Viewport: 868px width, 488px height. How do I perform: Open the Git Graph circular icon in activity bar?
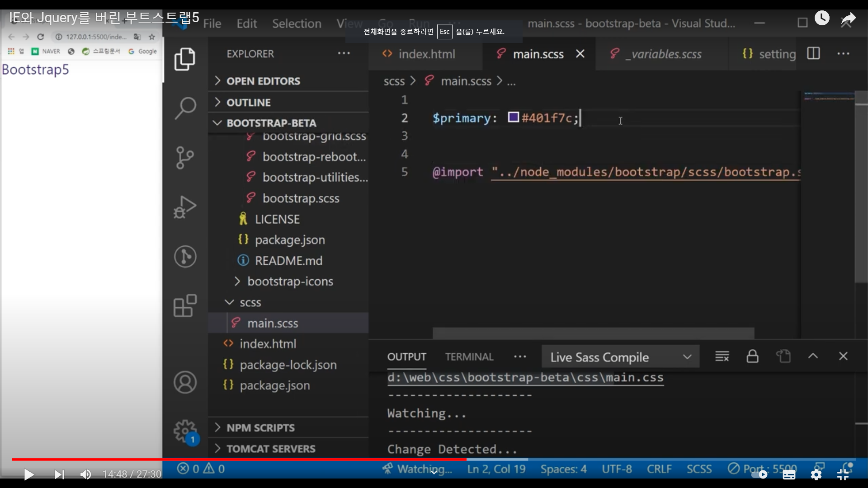tap(185, 256)
